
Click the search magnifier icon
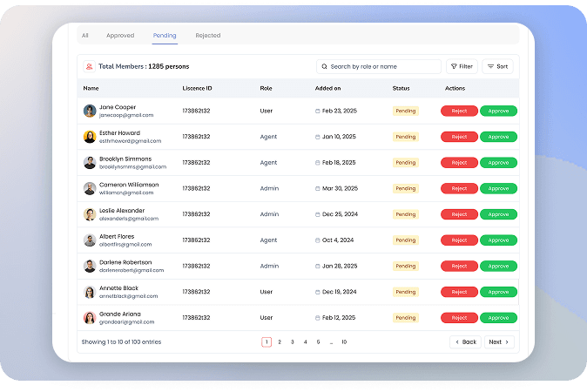tap(325, 67)
